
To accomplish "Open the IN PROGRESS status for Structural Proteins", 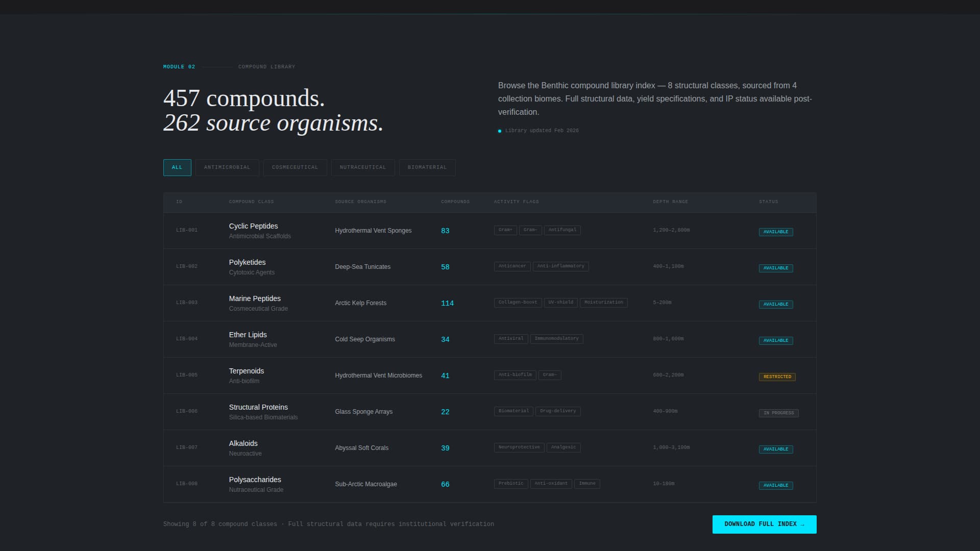I will [778, 413].
